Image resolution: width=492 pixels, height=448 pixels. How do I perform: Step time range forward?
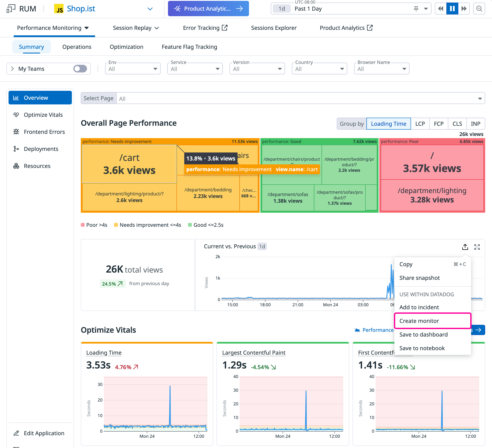[x=464, y=9]
